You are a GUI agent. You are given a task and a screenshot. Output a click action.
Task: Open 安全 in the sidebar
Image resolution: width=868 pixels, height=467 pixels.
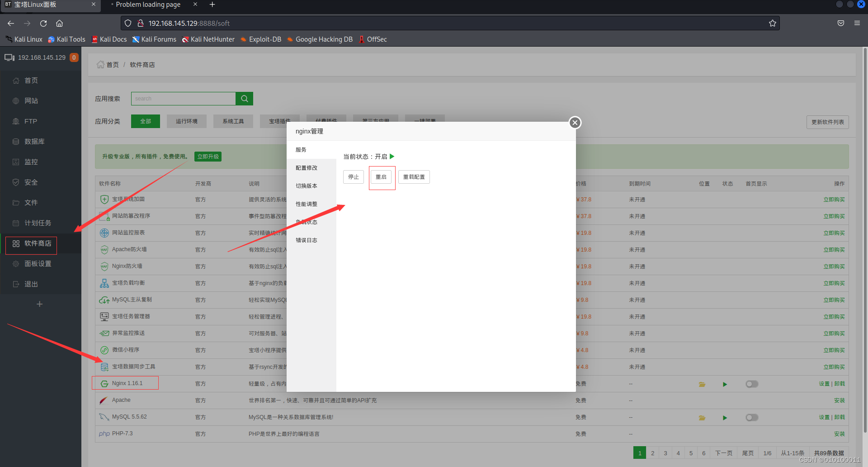(31, 182)
